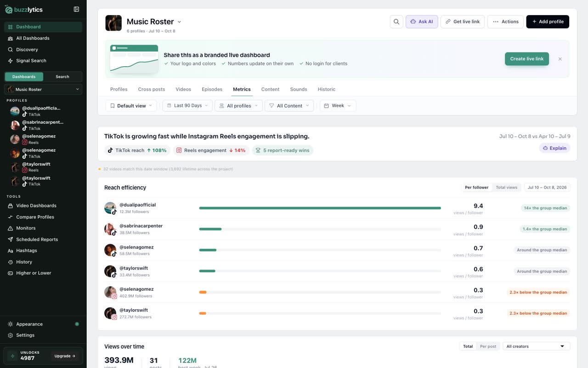Open Compare Profiles tool
Viewport: 588px width, 368px height.
click(x=43, y=217)
